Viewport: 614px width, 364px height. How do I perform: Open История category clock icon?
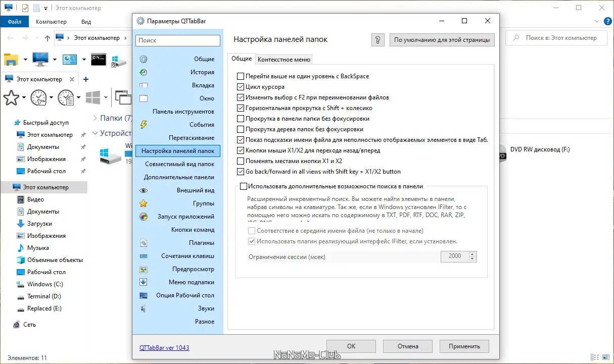144,72
